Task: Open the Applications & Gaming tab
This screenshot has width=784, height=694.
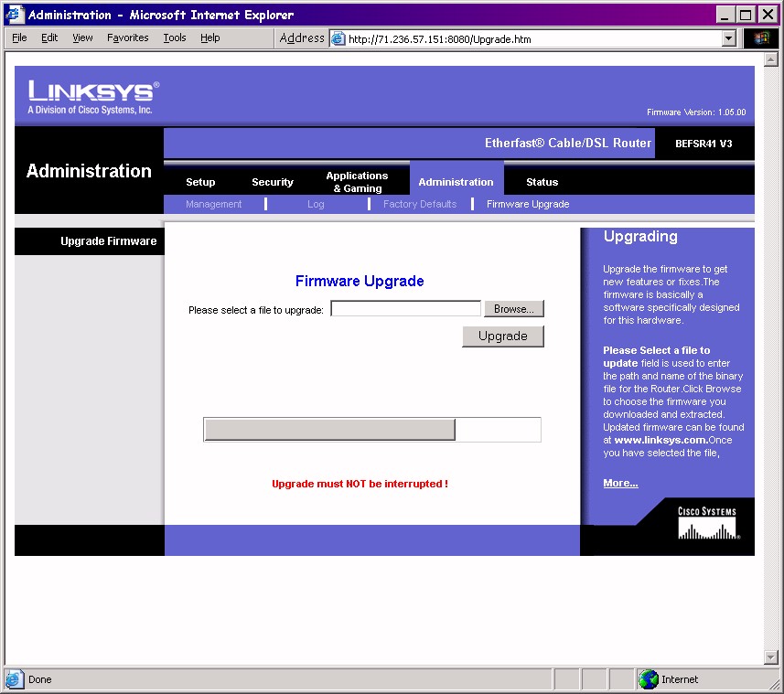Action: (357, 182)
